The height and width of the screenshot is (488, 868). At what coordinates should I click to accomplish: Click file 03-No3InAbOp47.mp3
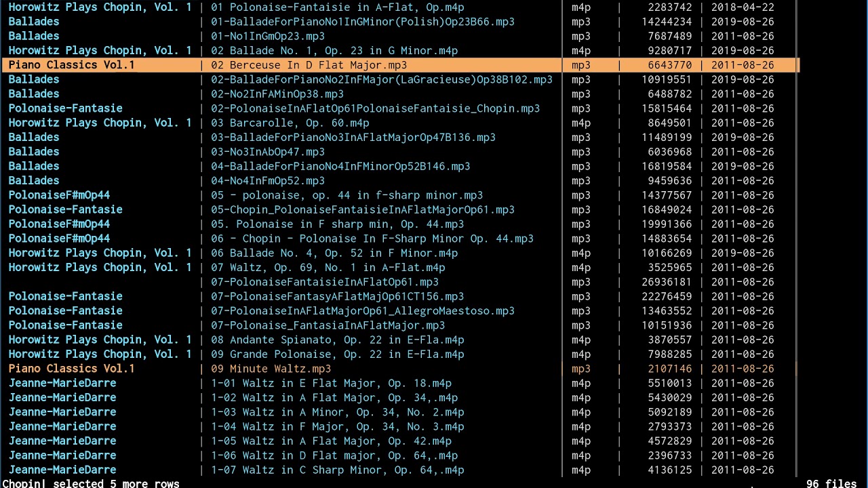268,152
